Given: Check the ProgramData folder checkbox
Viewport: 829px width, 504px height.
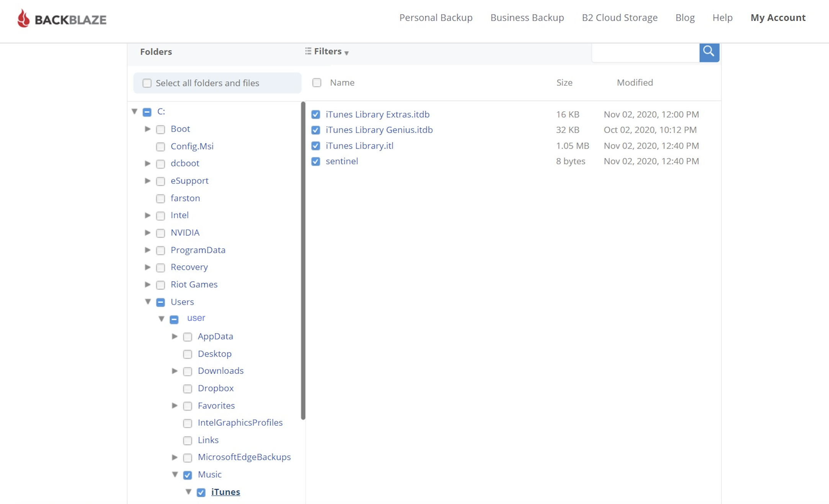Looking at the screenshot, I should 161,250.
